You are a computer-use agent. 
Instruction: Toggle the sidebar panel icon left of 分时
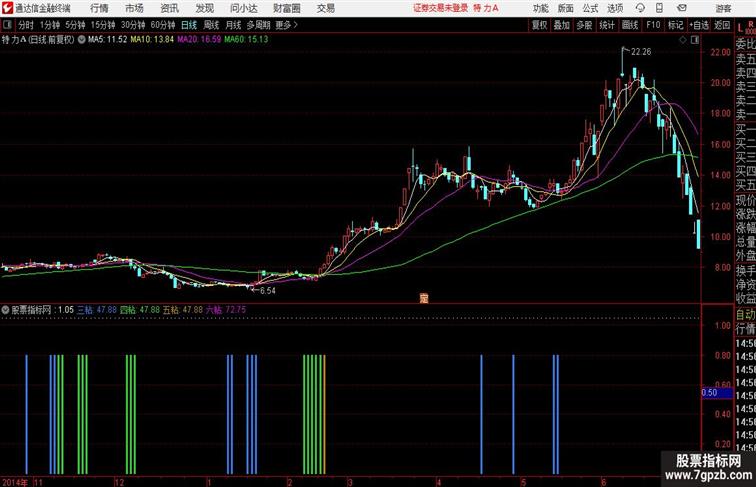point(7,25)
